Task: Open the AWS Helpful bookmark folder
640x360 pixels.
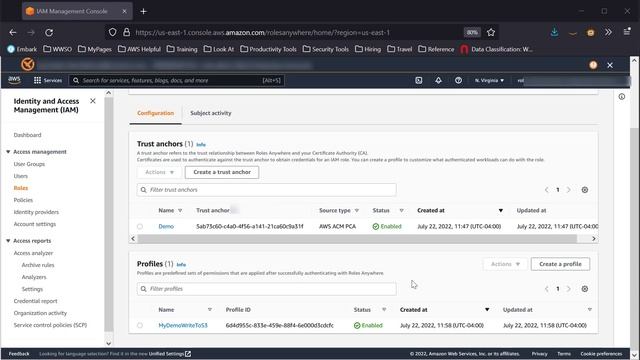Action: point(139,49)
